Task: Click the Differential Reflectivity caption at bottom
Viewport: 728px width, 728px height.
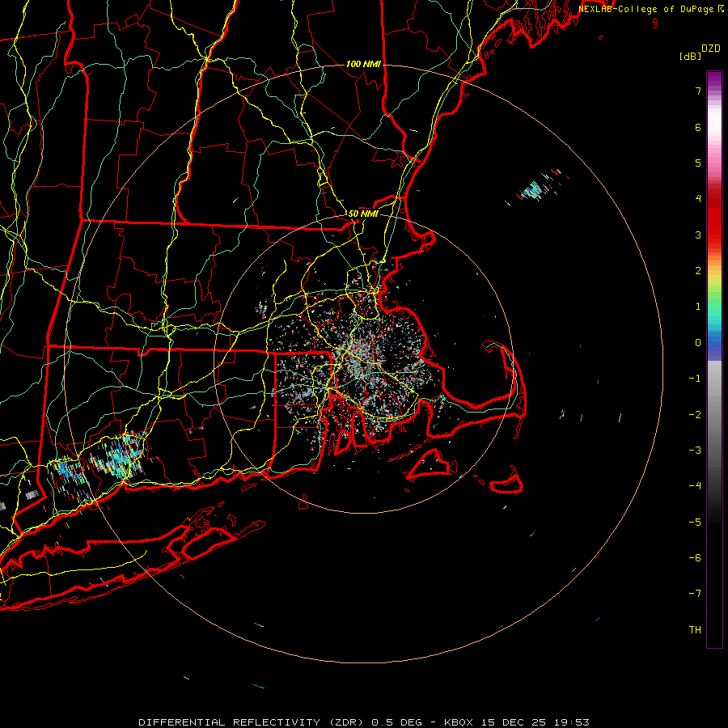Action: (364, 722)
